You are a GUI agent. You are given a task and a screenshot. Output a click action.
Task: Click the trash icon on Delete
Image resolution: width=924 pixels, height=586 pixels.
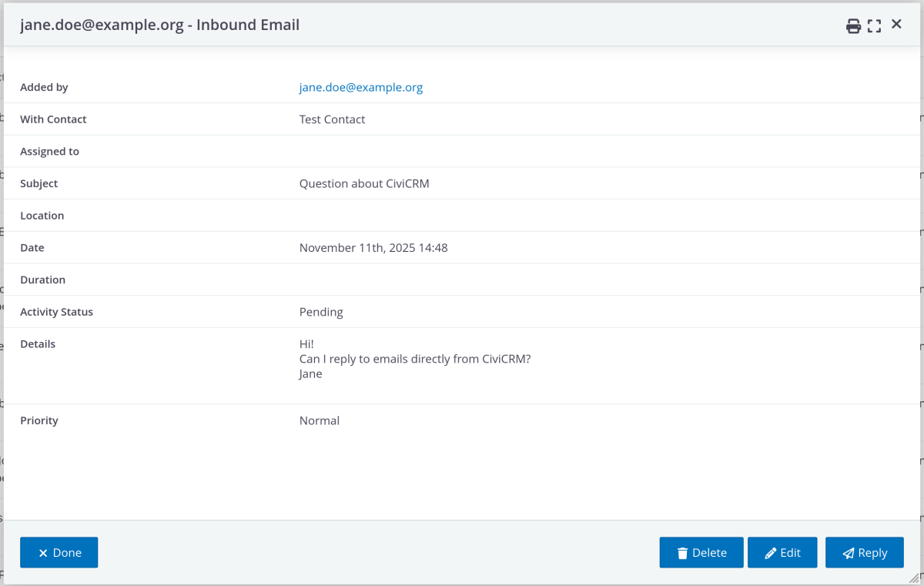(x=682, y=553)
